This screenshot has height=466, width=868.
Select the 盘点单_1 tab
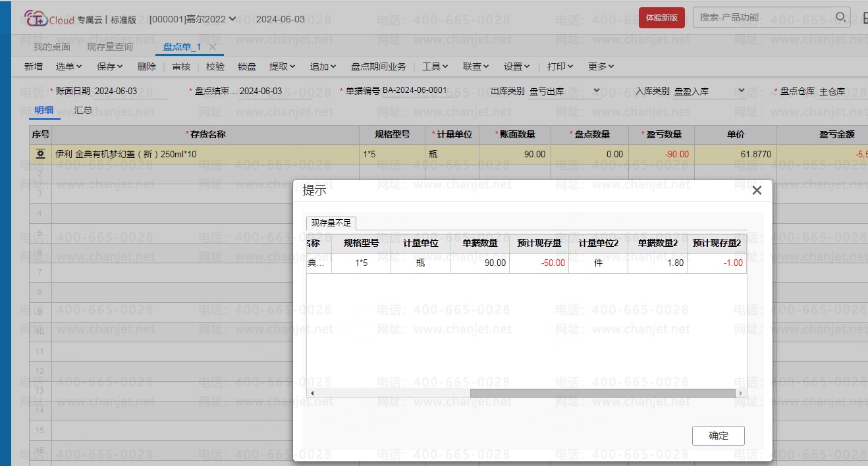tap(182, 47)
